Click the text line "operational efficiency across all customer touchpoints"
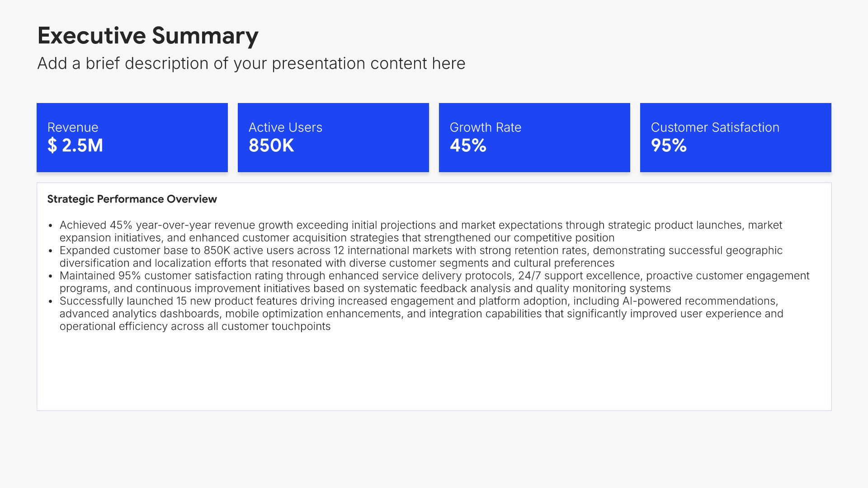 (195, 326)
